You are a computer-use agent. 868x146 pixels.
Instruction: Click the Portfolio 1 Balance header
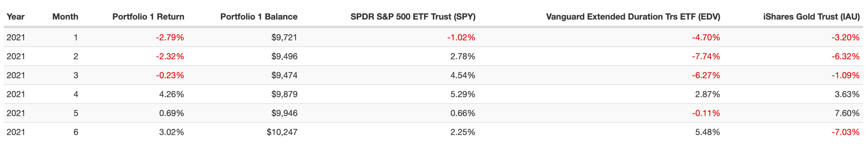pyautogui.click(x=259, y=17)
